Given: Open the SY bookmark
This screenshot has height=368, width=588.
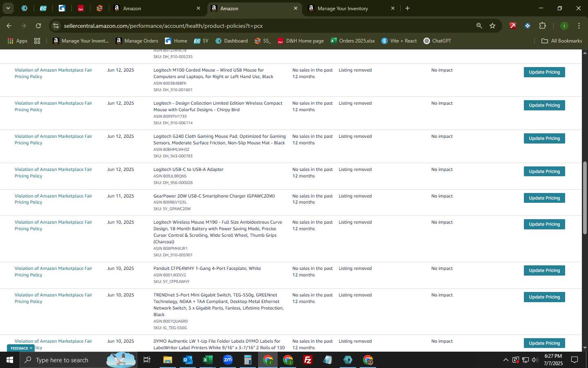Looking at the screenshot, I should 201,41.
